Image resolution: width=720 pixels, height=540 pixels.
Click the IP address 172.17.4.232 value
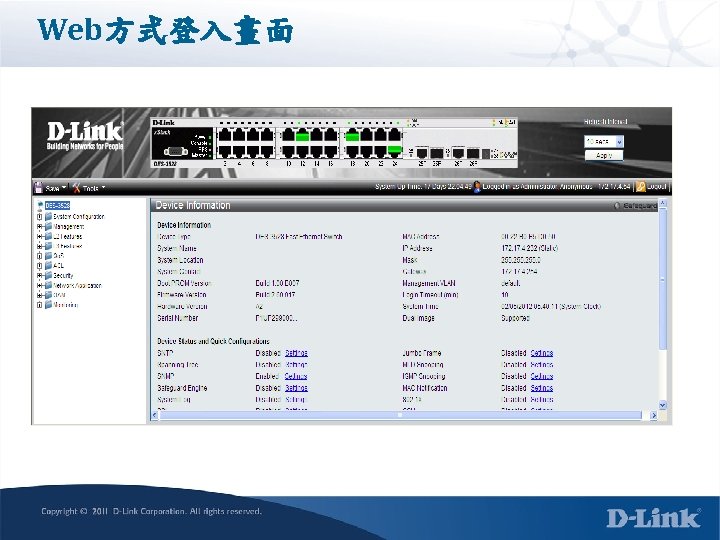529,248
